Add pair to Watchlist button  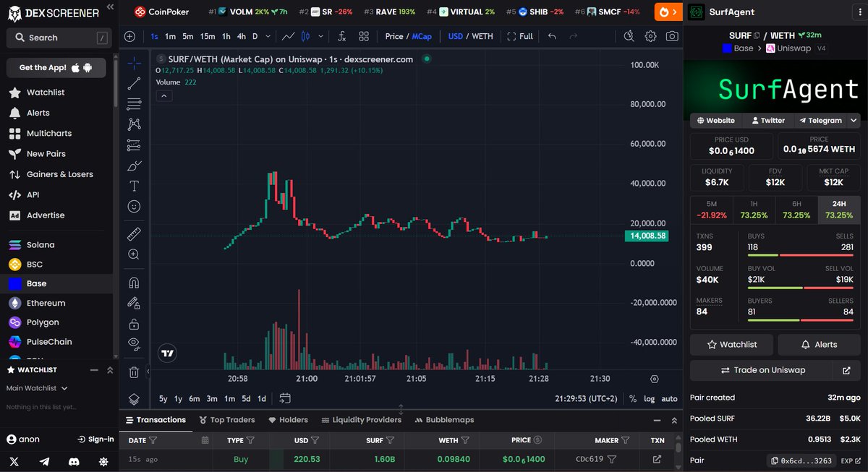click(731, 345)
